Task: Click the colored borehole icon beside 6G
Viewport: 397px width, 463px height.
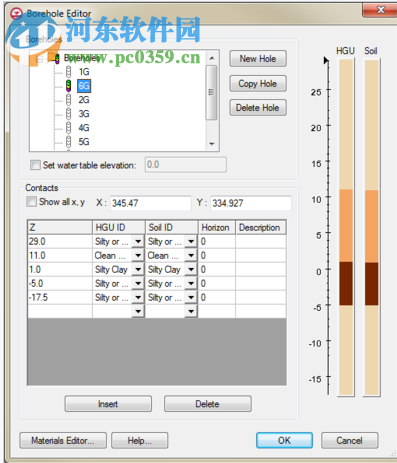Action: click(x=69, y=86)
